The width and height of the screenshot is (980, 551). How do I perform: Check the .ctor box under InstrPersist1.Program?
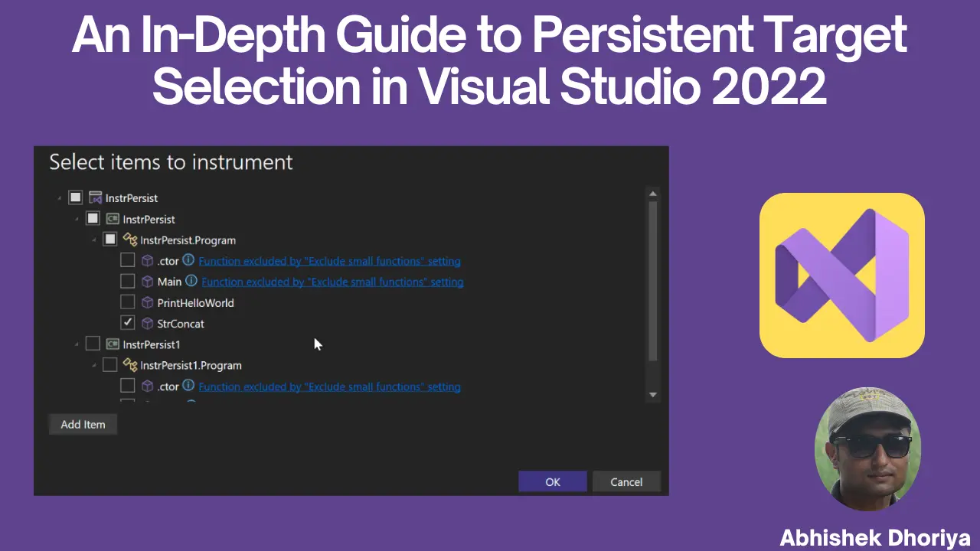pyautogui.click(x=128, y=386)
